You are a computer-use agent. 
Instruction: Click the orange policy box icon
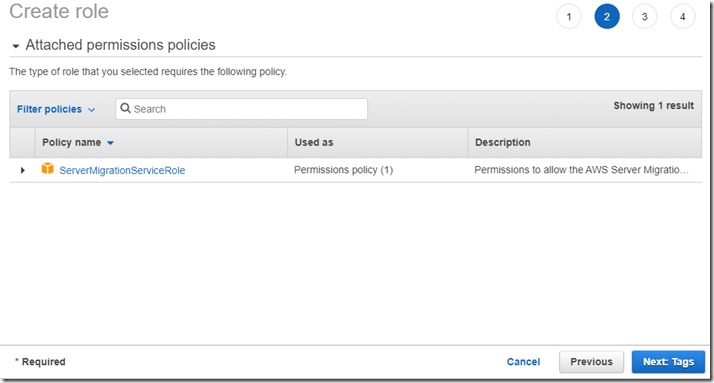click(x=47, y=169)
